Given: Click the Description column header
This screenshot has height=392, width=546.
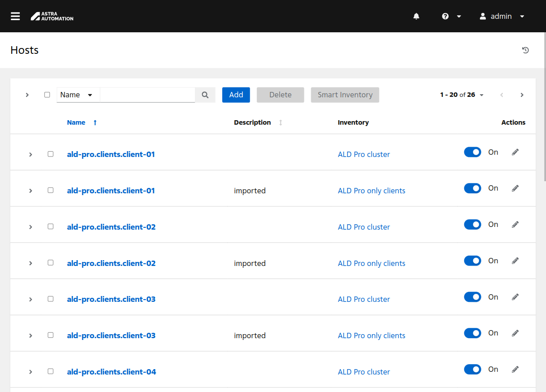Looking at the screenshot, I should point(252,122).
